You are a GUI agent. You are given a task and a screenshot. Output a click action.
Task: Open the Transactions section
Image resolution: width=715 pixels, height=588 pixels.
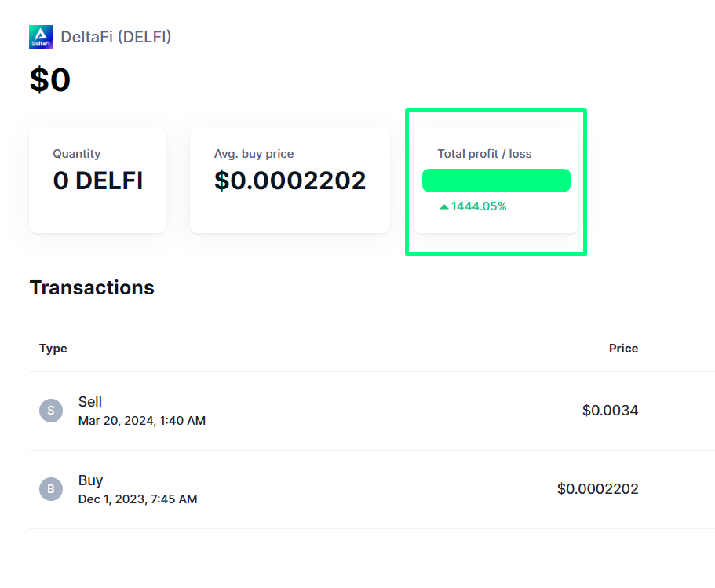coord(91,287)
